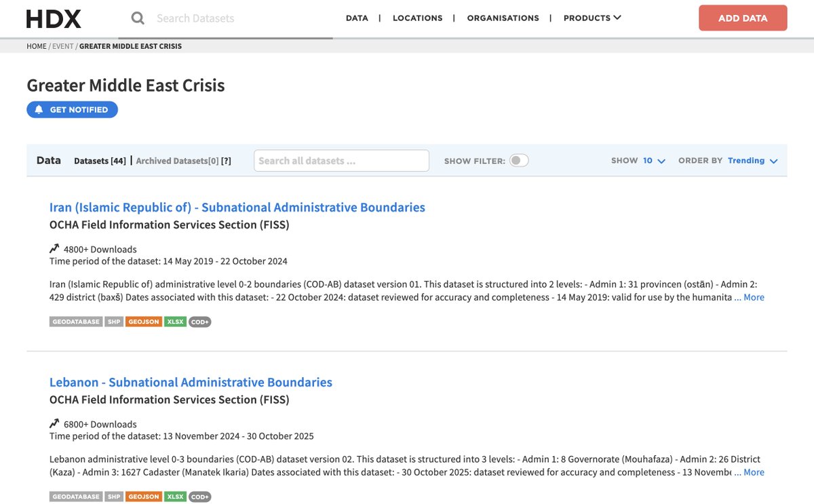Click the bell icon on GET NOTIFIED

[39, 109]
